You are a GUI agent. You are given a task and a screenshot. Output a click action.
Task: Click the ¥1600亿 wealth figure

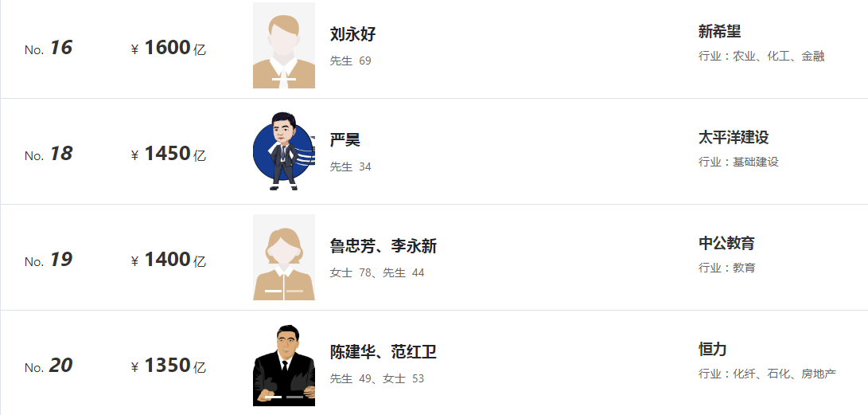(169, 49)
